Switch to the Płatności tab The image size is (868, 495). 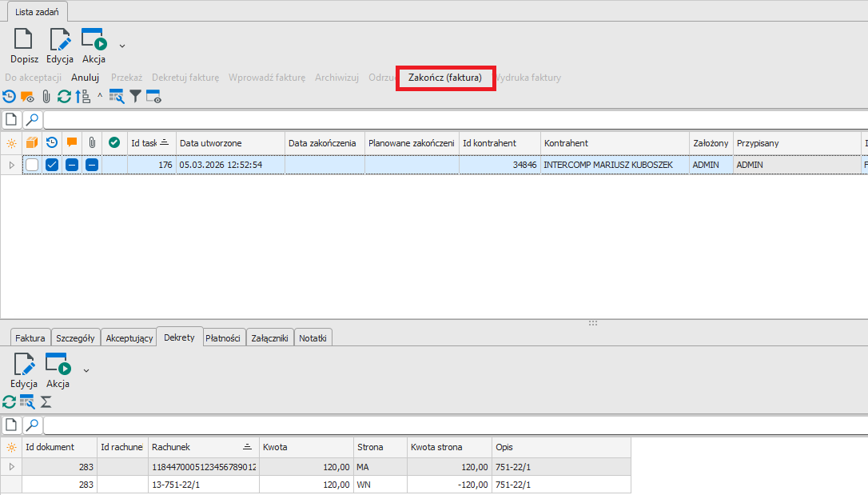click(223, 338)
